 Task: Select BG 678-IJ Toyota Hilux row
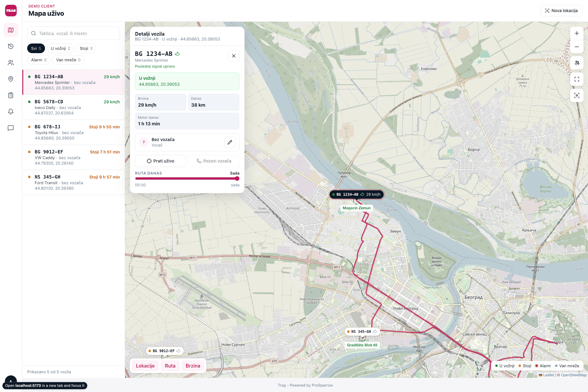(x=73, y=132)
